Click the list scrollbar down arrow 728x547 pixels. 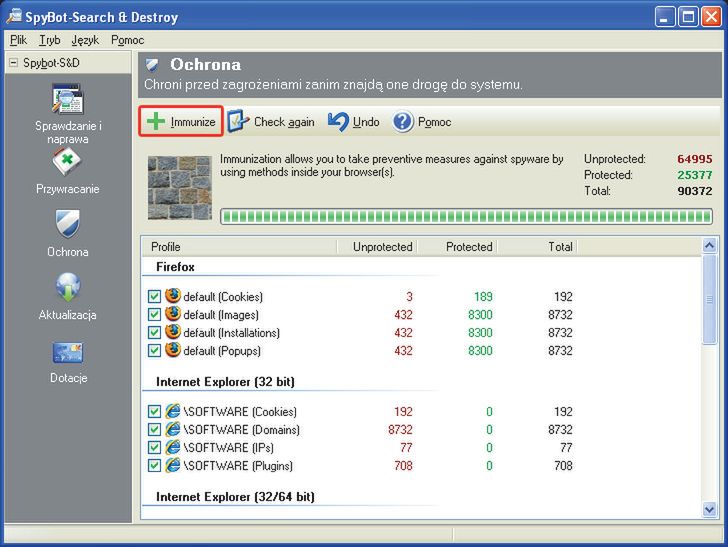(709, 509)
